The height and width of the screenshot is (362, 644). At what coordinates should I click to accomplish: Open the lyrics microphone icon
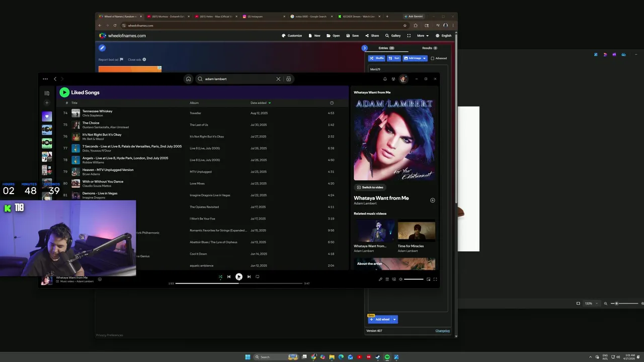coord(380,279)
